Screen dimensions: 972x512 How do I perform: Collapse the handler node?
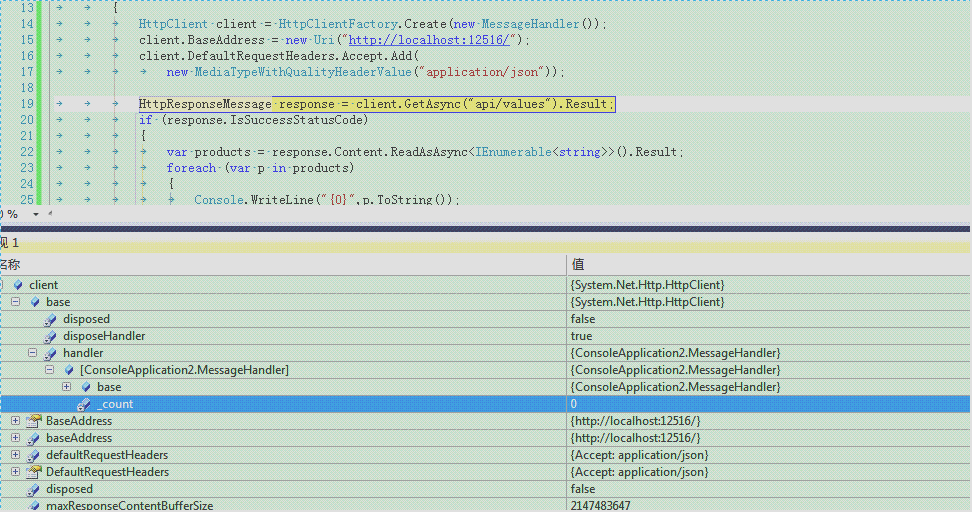(x=32, y=353)
